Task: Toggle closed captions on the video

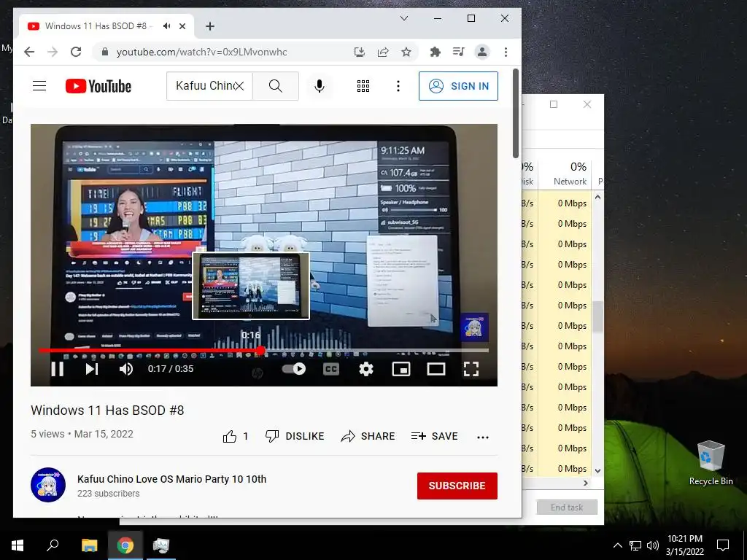Action: click(x=331, y=369)
